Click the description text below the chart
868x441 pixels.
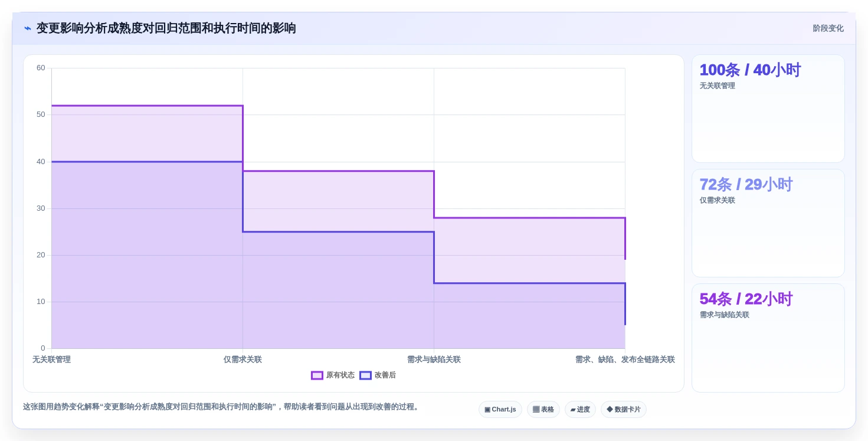(221, 407)
